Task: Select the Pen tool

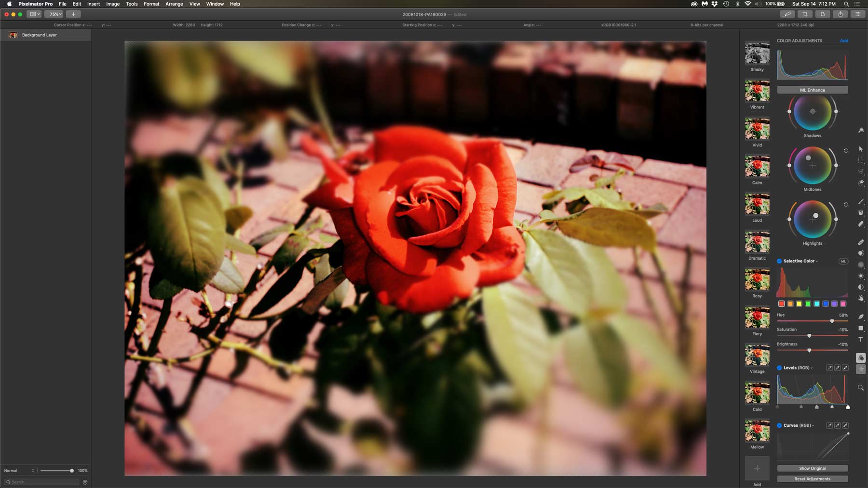Action: point(861,317)
